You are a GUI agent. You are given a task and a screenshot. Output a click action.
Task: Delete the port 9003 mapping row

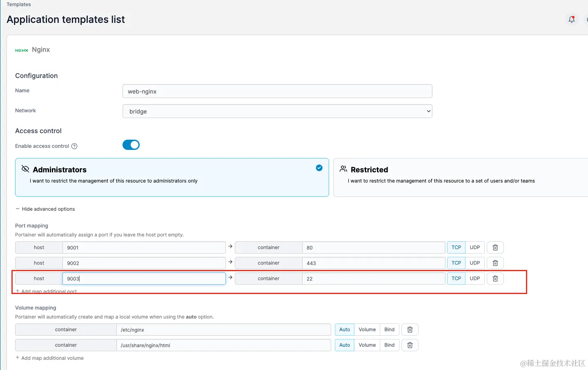point(495,279)
